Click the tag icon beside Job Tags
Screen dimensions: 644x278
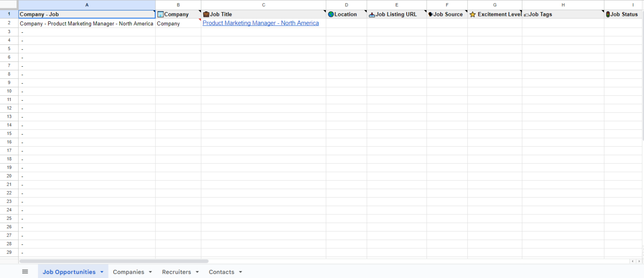[x=526, y=15]
